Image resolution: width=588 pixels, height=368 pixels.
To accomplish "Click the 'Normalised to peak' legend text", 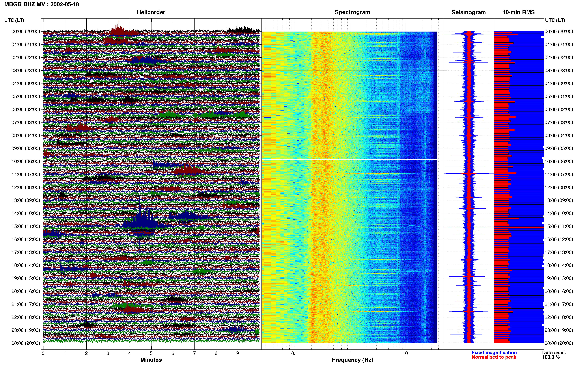I will click(494, 357).
